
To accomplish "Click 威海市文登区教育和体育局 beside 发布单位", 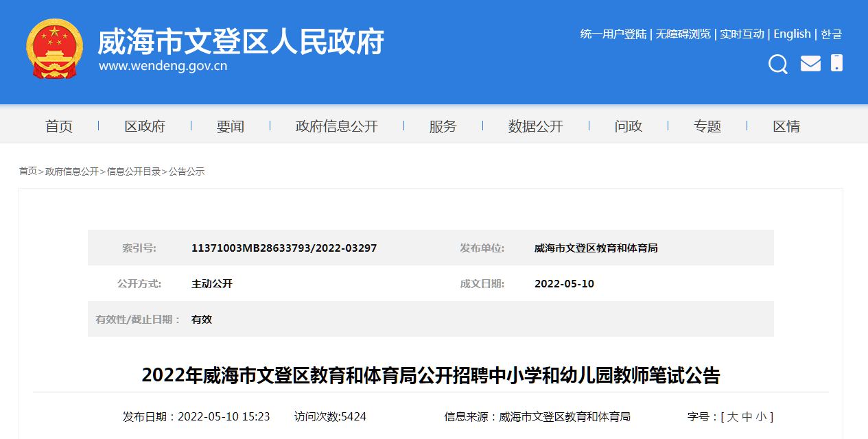I will tap(596, 248).
